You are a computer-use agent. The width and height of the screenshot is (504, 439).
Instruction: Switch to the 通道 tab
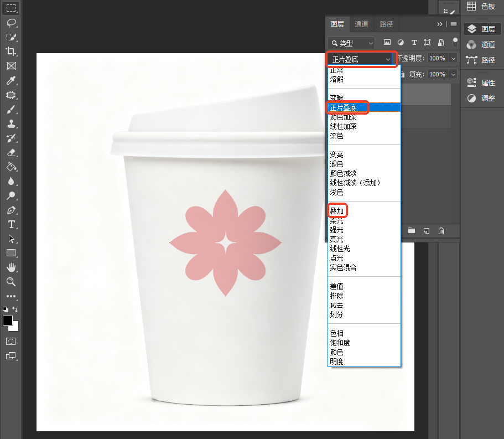click(x=361, y=24)
